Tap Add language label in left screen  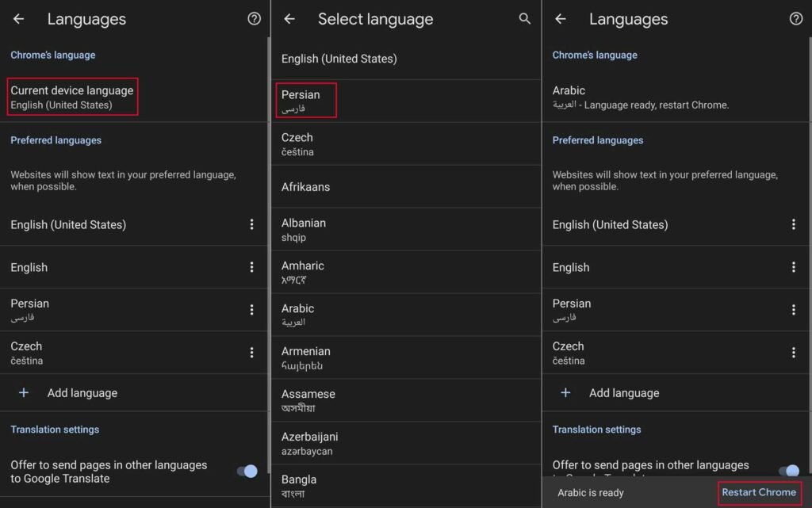(82, 393)
